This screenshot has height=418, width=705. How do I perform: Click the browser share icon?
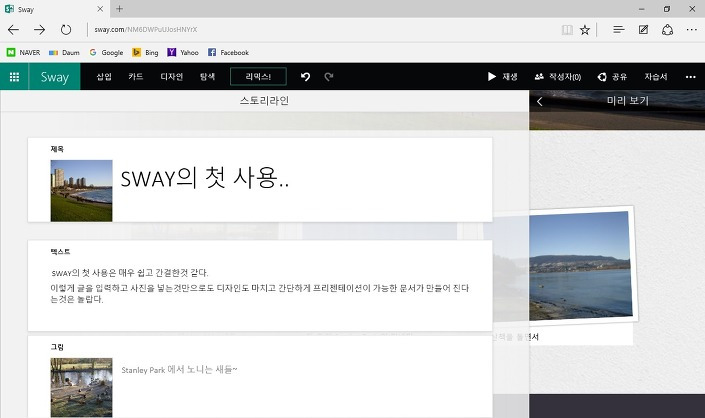pos(667,30)
